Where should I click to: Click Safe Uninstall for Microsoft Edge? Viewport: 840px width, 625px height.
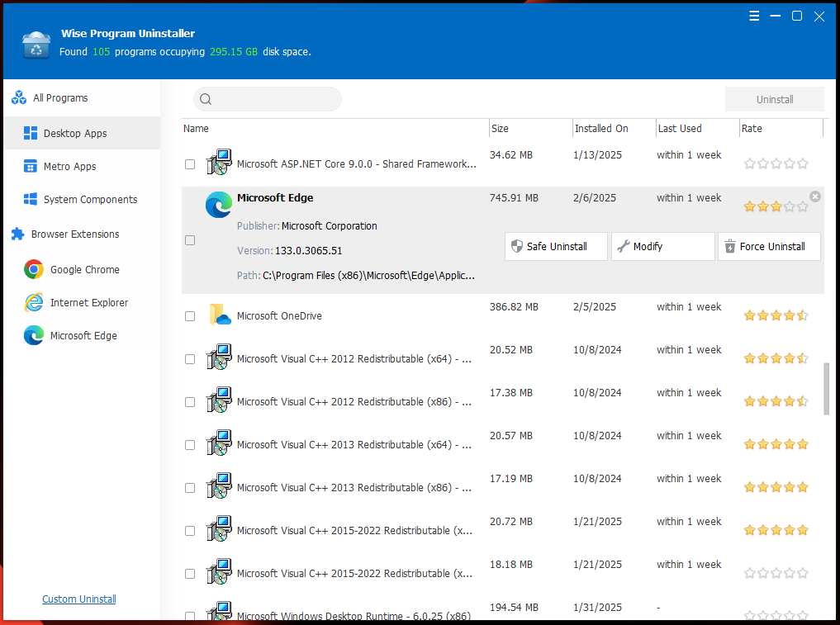click(556, 246)
